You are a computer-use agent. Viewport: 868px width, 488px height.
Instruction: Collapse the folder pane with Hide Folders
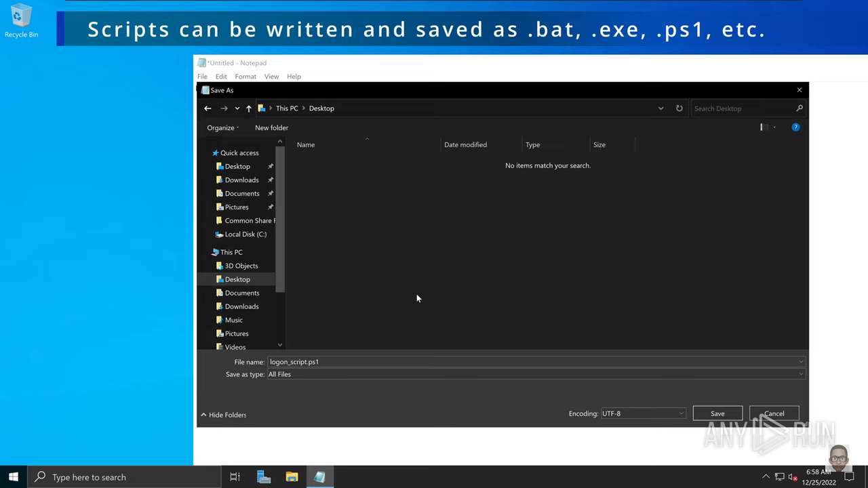223,415
